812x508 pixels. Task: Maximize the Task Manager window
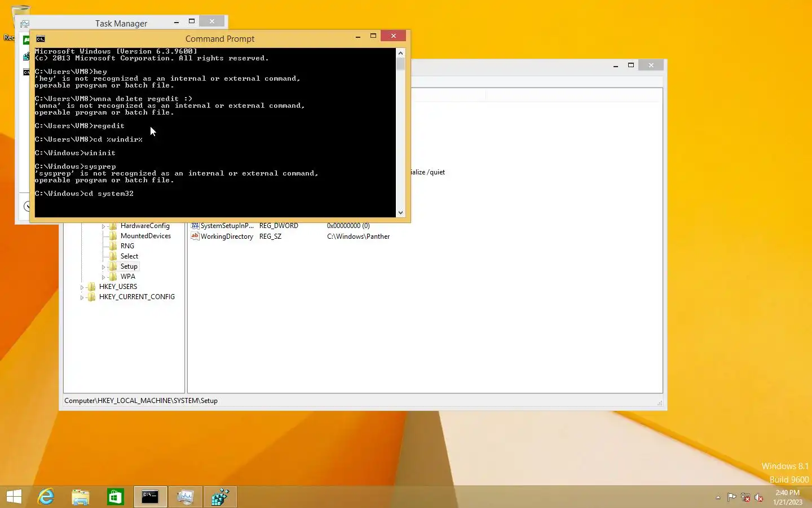192,21
